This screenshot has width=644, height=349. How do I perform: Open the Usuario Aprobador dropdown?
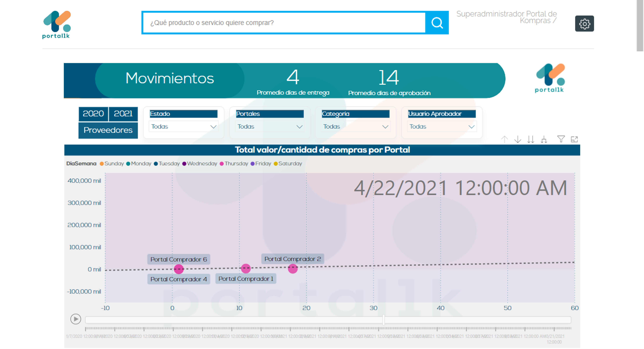click(x=442, y=126)
